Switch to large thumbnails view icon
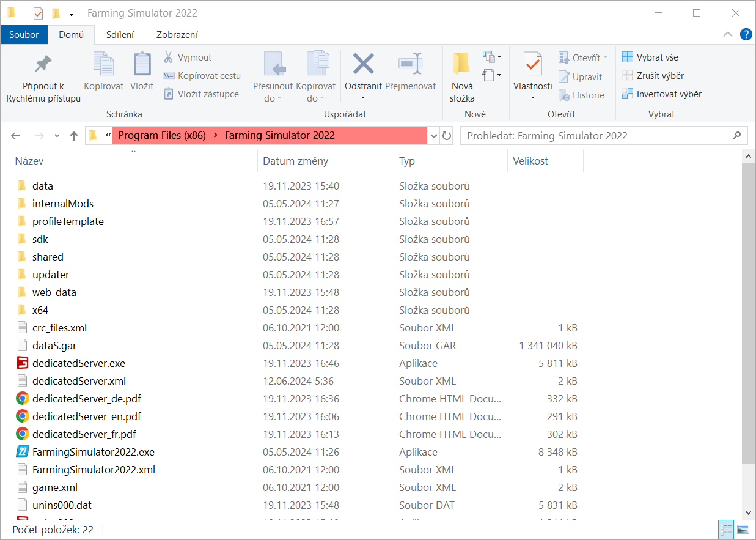756x540 pixels. (743, 530)
